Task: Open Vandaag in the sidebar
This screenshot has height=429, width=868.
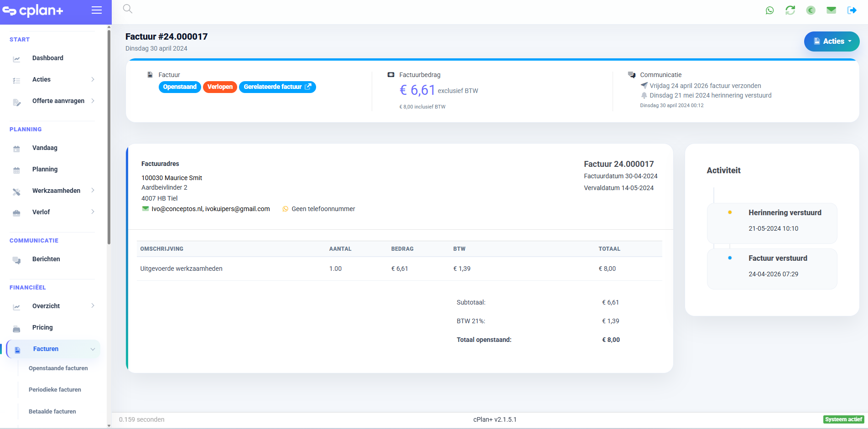Action: [x=45, y=148]
